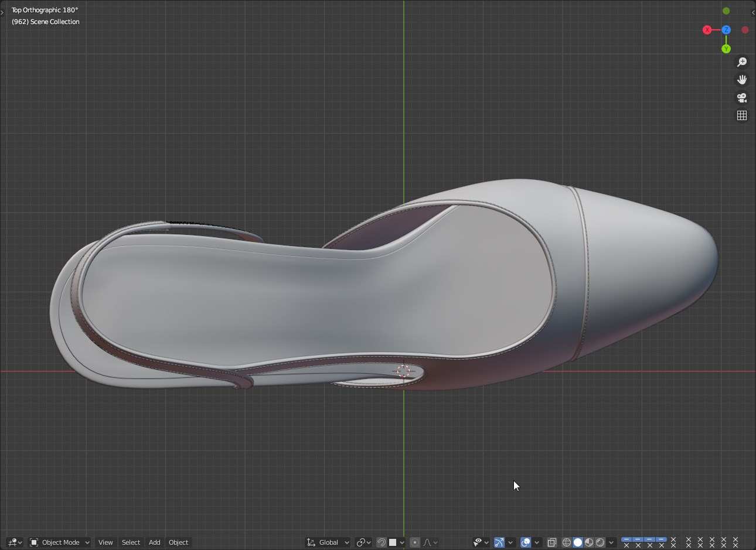Click the hand pan view icon
The width and height of the screenshot is (756, 550).
click(742, 80)
